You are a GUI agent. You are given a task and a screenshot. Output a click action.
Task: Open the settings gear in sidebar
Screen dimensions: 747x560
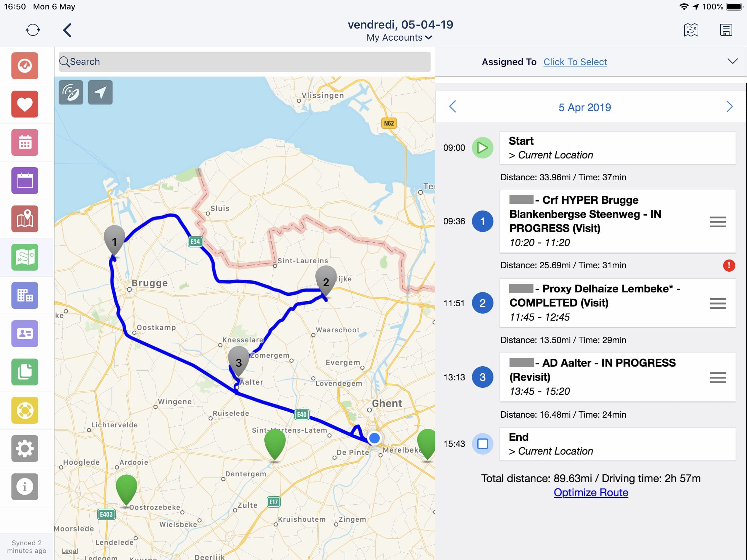[25, 448]
